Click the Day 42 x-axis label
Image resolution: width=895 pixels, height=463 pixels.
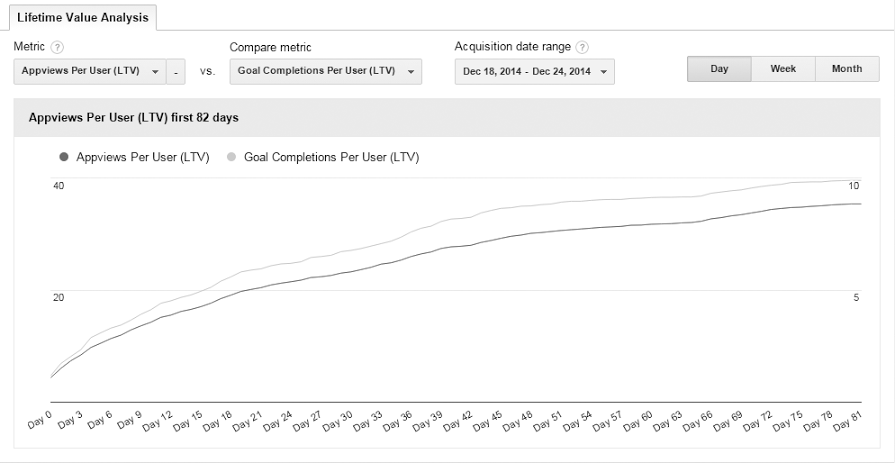pyautogui.click(x=458, y=421)
